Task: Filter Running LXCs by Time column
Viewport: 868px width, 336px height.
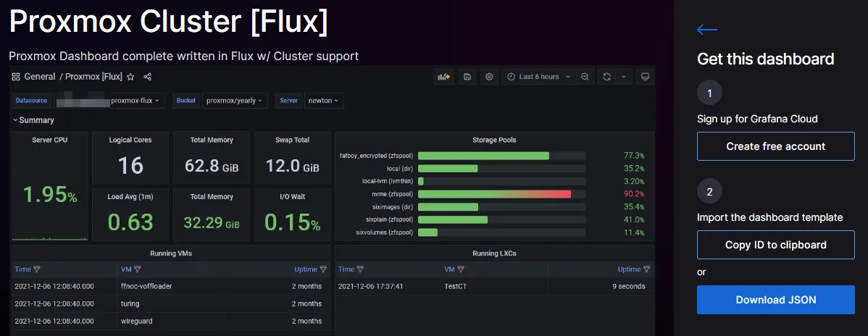Action: click(360, 269)
